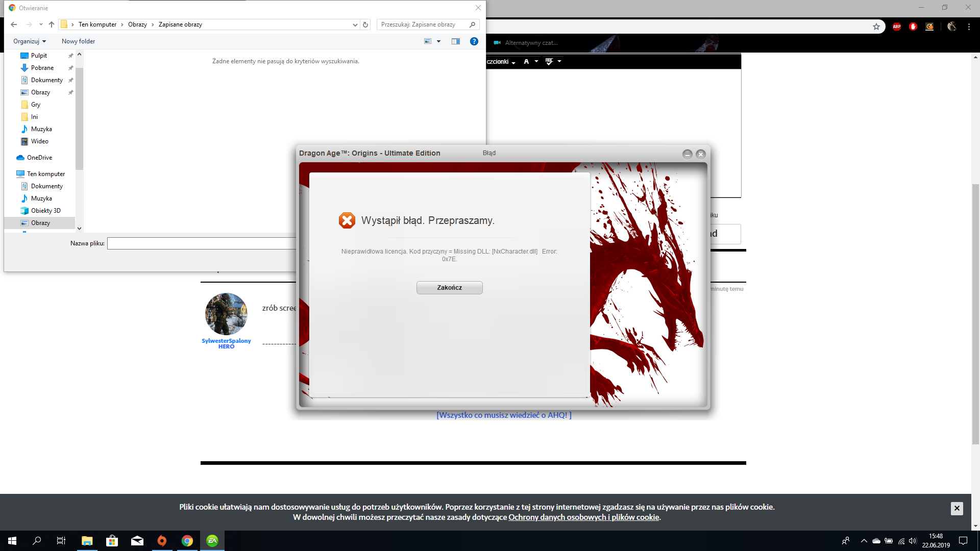
Task: Toggle the preview pane icon
Action: (x=456, y=41)
